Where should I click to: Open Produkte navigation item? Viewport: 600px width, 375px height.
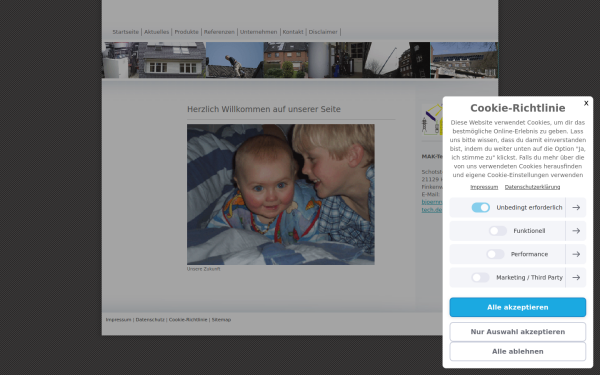pyautogui.click(x=186, y=32)
